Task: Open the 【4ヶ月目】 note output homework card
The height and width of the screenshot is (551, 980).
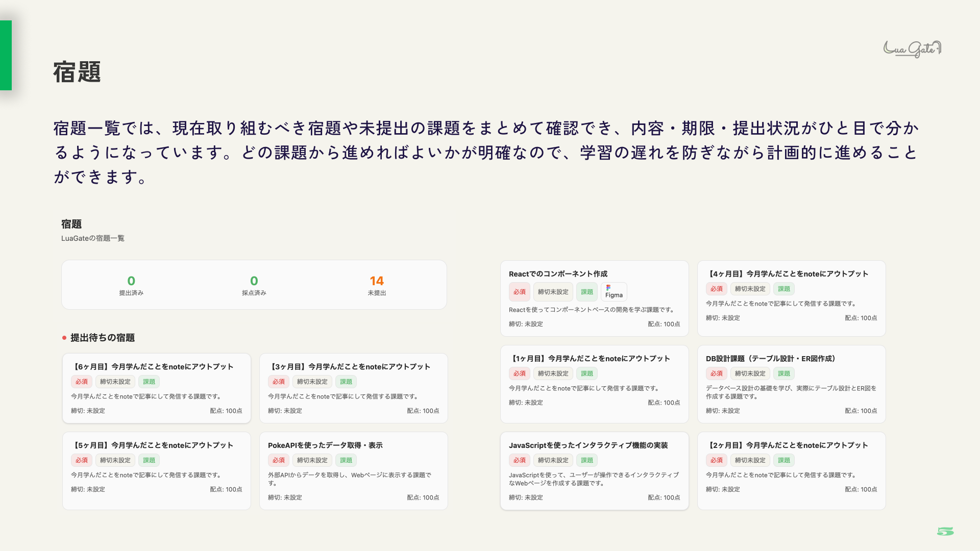Action: click(x=792, y=298)
